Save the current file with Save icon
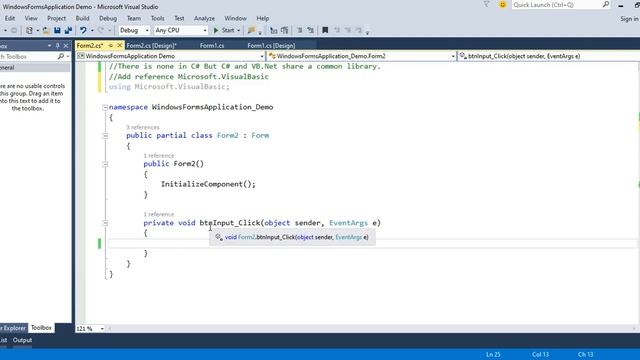The width and height of the screenshot is (640, 360). pyautogui.click(x=57, y=30)
